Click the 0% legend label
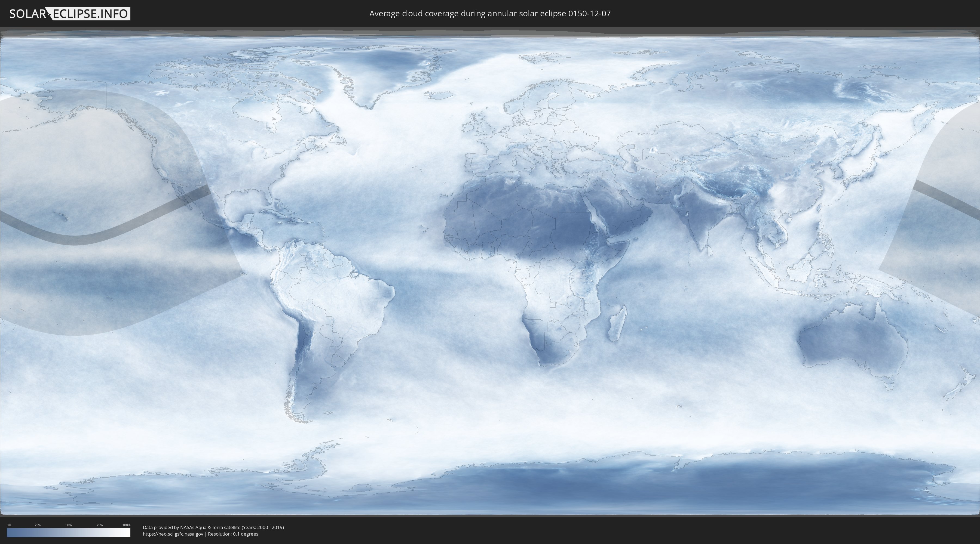 [x=9, y=525]
